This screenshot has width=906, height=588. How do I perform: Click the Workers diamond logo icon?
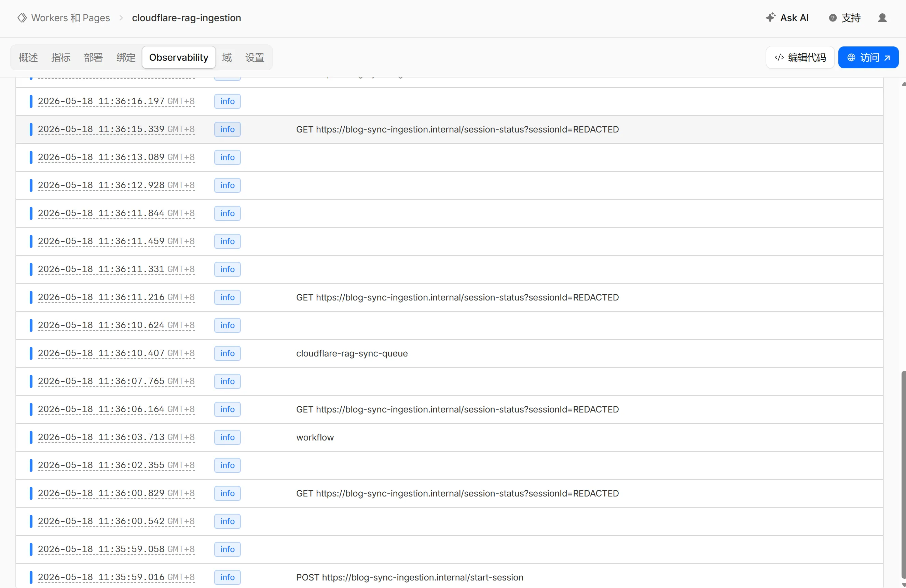point(22,18)
